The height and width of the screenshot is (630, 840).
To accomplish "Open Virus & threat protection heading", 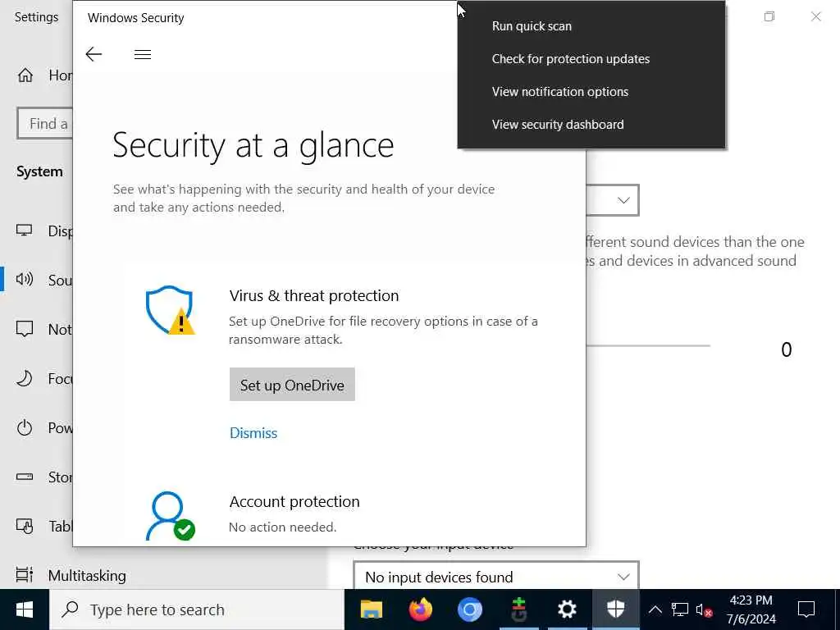I will click(314, 295).
